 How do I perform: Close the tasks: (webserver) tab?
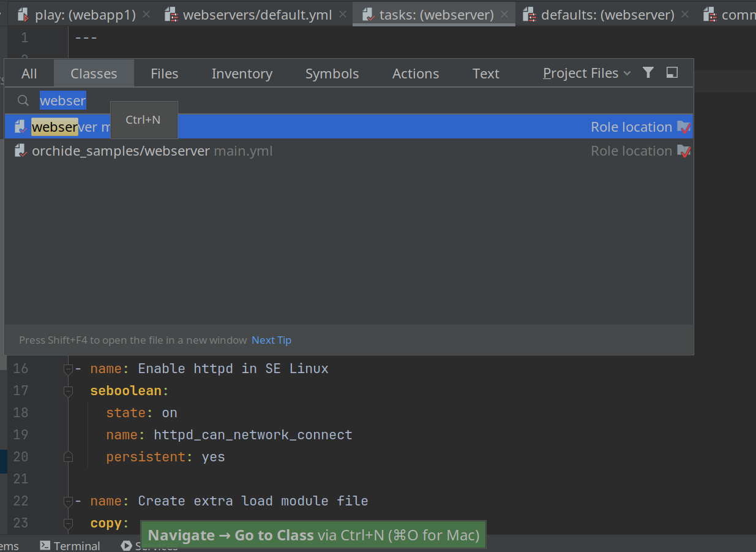pyautogui.click(x=504, y=14)
